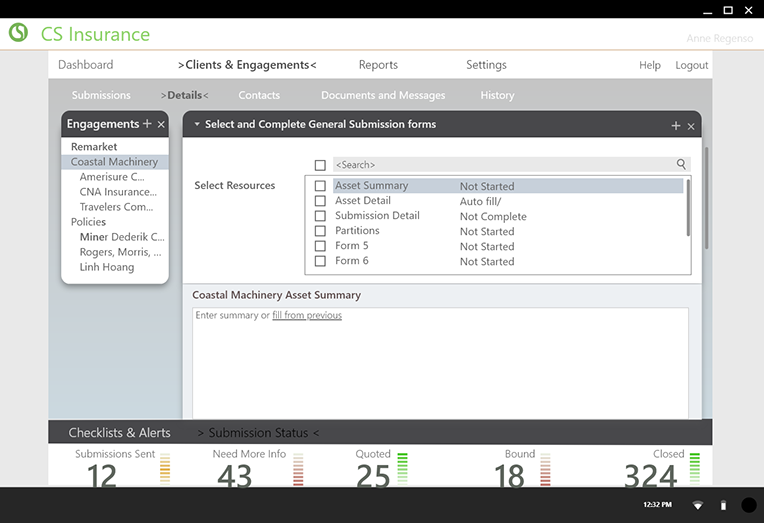Click the CS Insurance logo icon
Viewport: 764px width, 523px height.
click(x=18, y=33)
